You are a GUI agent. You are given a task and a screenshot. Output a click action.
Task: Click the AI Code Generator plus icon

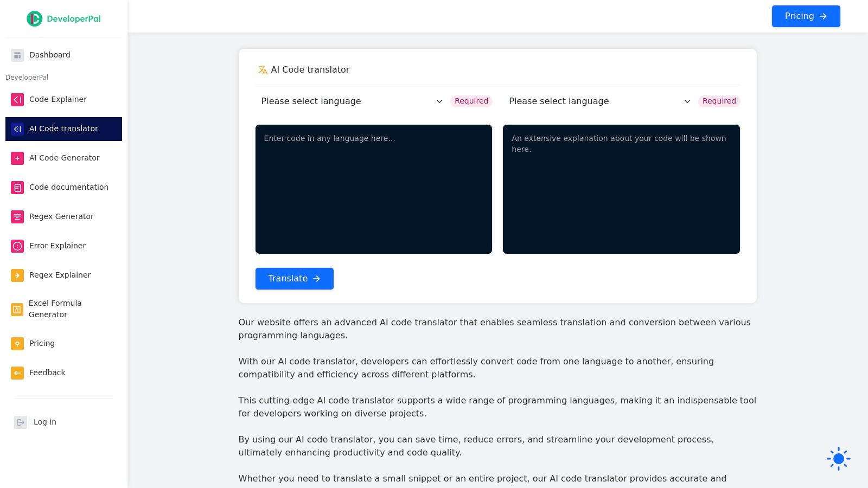click(17, 158)
